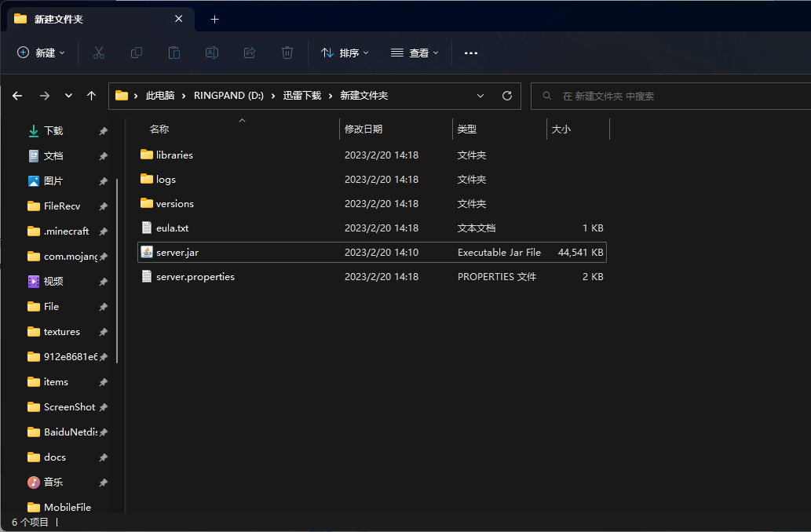Click the sidebar vertical scrollbar
Screen dimensions: 811x532
point(117,271)
